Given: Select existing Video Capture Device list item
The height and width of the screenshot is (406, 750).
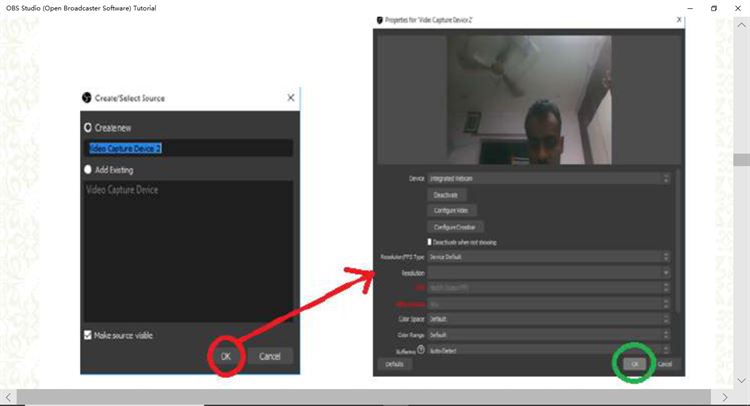Looking at the screenshot, I should (122, 190).
